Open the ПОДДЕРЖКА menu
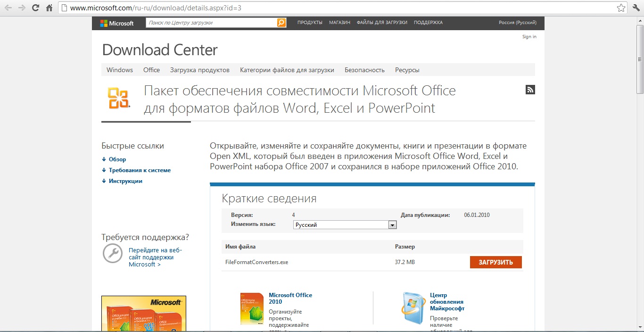The width and height of the screenshot is (644, 332). pyautogui.click(x=428, y=23)
